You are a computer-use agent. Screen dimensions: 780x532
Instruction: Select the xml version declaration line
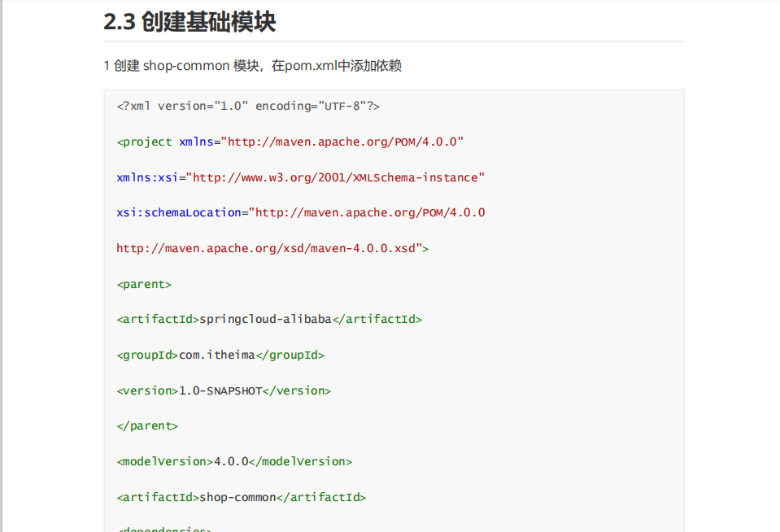coord(248,106)
